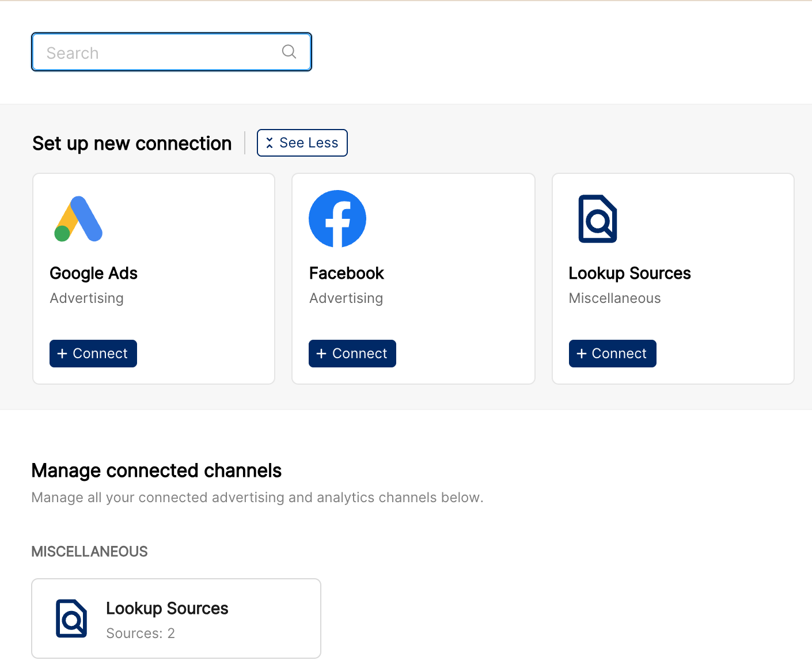The height and width of the screenshot is (668, 812).
Task: Click the Facebook logo icon
Action: 337,219
